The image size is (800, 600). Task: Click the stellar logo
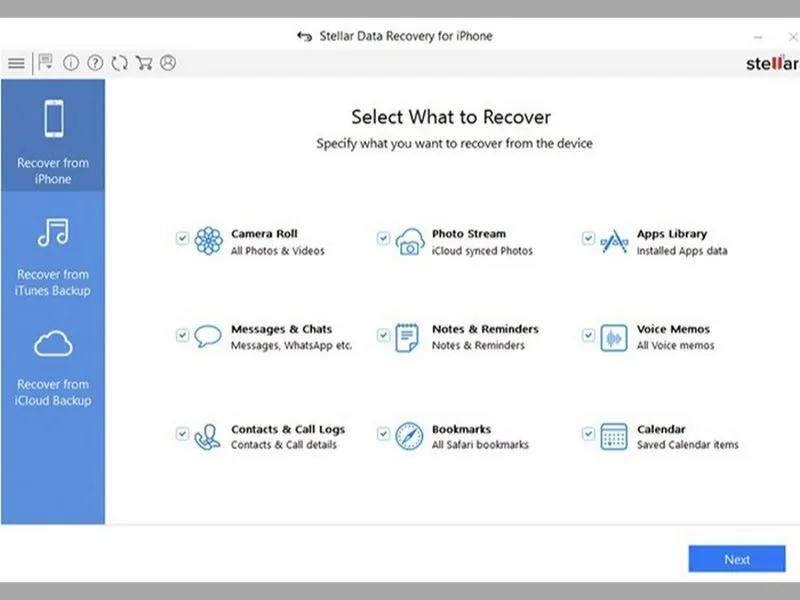pyautogui.click(x=772, y=63)
